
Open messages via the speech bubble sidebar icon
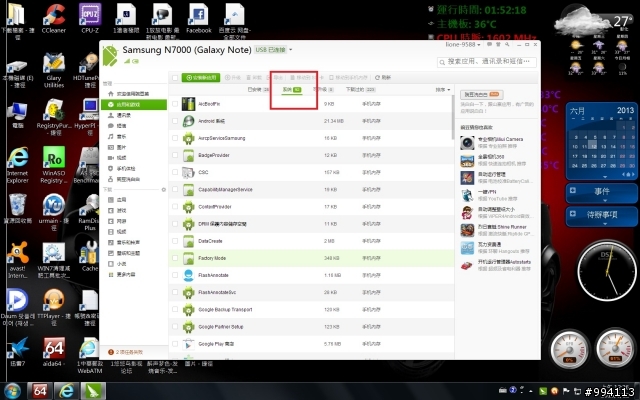coord(111,126)
